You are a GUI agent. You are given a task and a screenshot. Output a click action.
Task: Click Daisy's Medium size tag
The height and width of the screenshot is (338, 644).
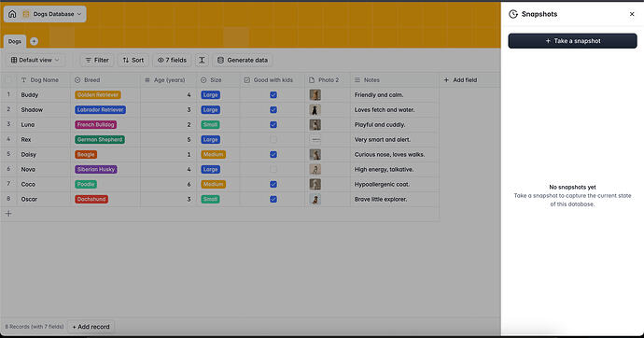pos(213,154)
